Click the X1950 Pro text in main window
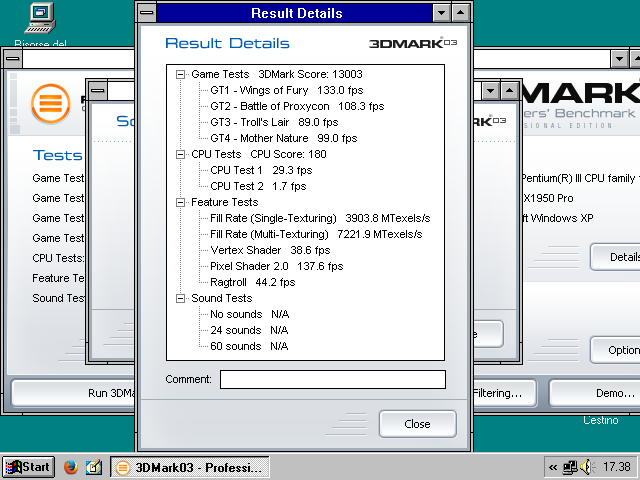This screenshot has height=480, width=640. (548, 198)
